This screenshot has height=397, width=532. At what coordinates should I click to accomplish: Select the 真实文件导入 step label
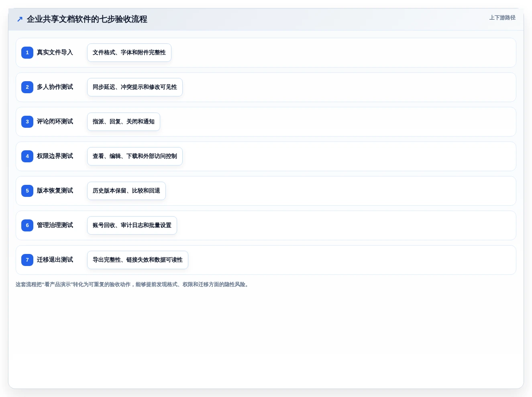pyautogui.click(x=55, y=53)
